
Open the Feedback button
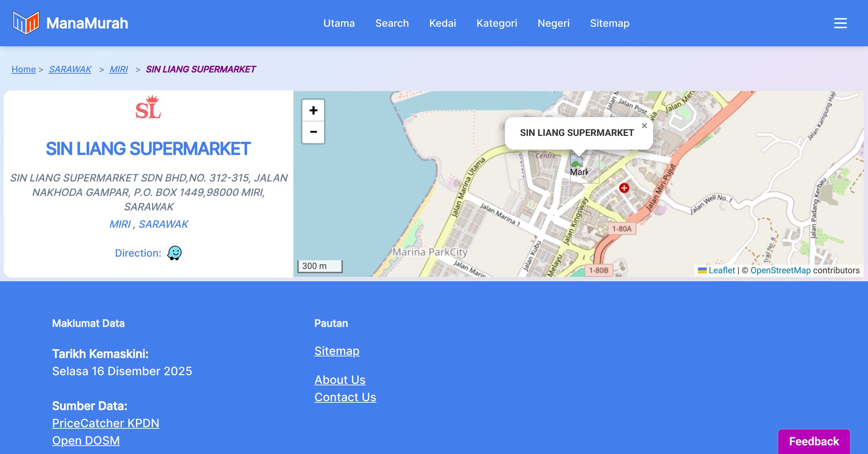[x=814, y=441]
